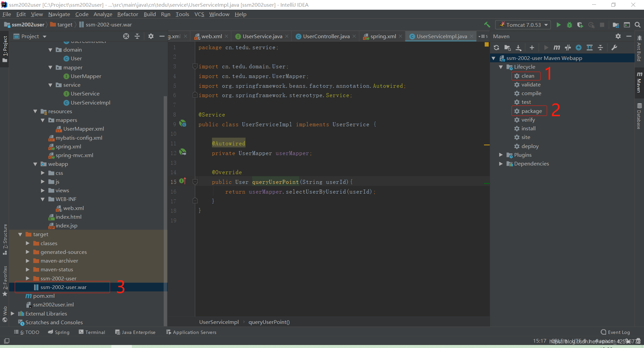Screen dimensions: 644x348
Task: Reimport all Maven projects
Action: coord(496,48)
